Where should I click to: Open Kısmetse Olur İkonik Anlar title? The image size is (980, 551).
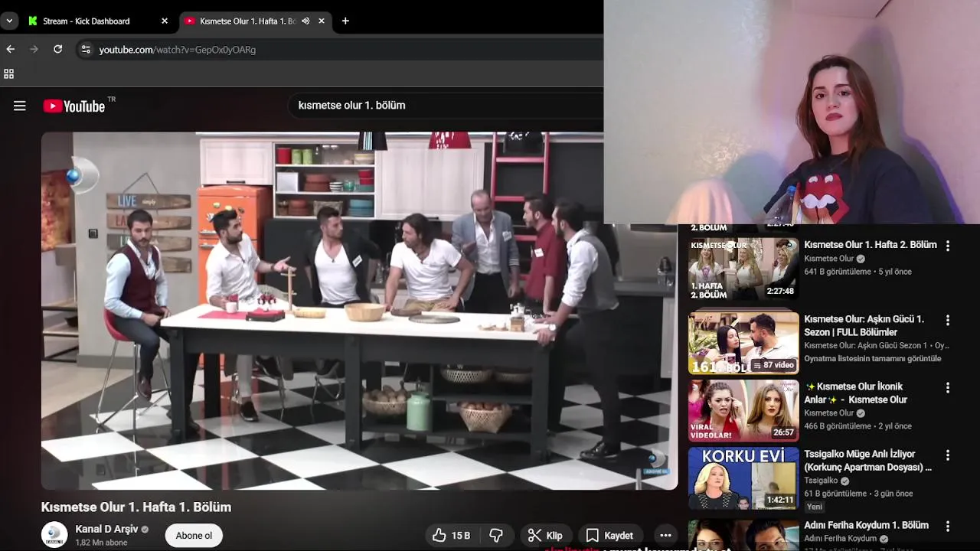[x=856, y=393]
